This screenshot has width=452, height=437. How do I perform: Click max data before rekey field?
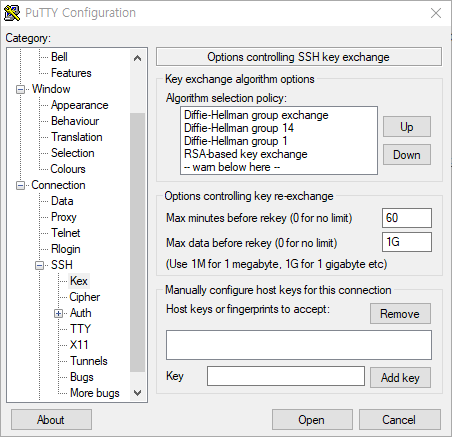coord(407,242)
